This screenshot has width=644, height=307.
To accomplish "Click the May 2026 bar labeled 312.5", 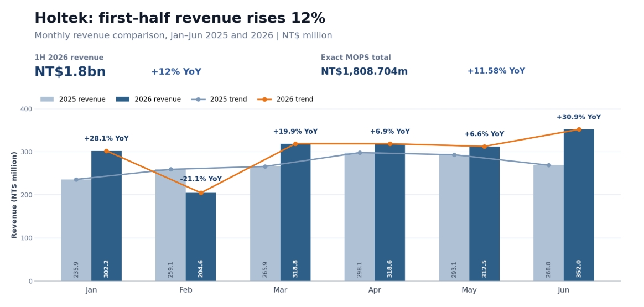I will [485, 214].
